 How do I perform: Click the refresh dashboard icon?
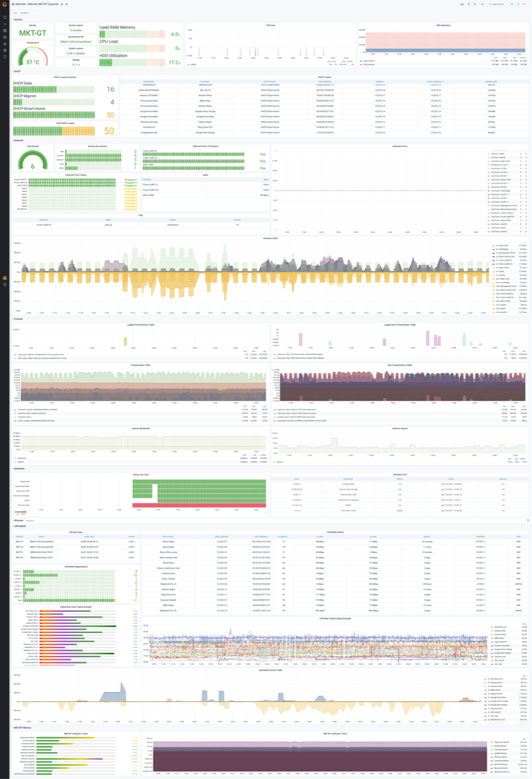(519, 4)
